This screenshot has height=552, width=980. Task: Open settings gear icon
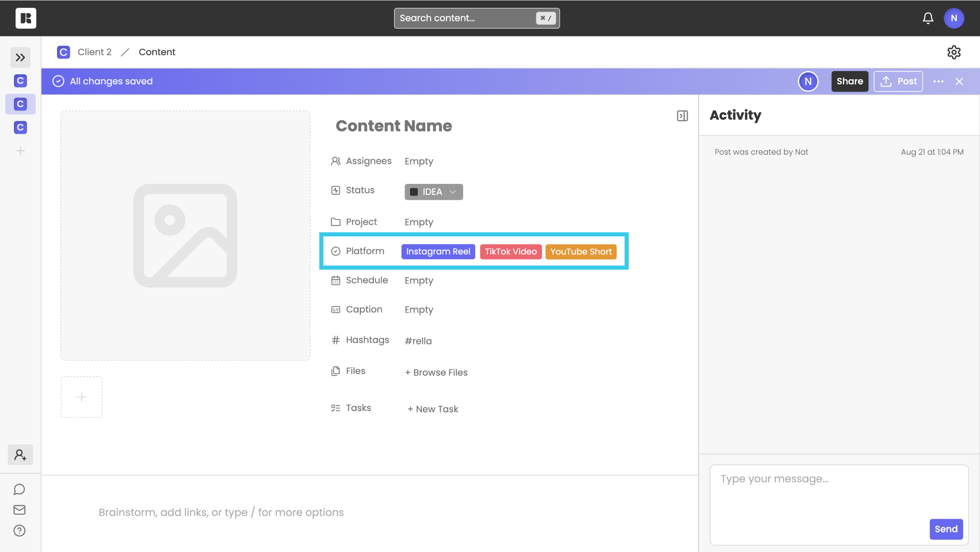(x=954, y=52)
